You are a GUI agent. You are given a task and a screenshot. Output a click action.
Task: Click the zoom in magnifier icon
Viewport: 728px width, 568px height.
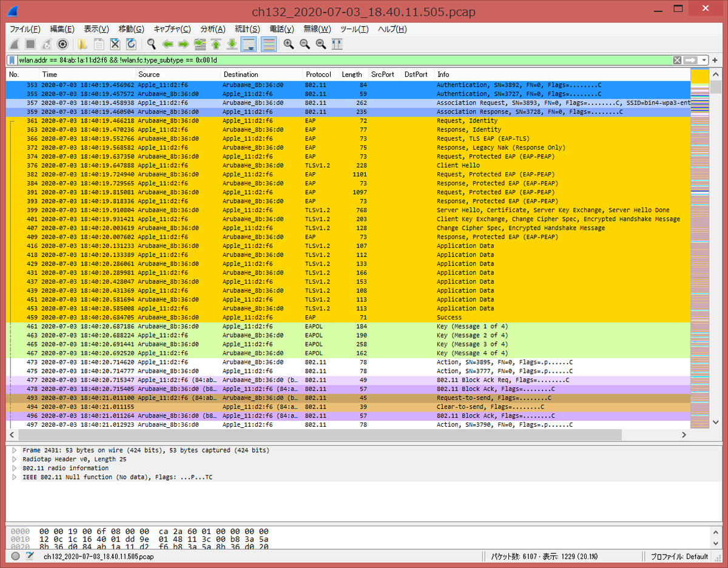coord(289,44)
